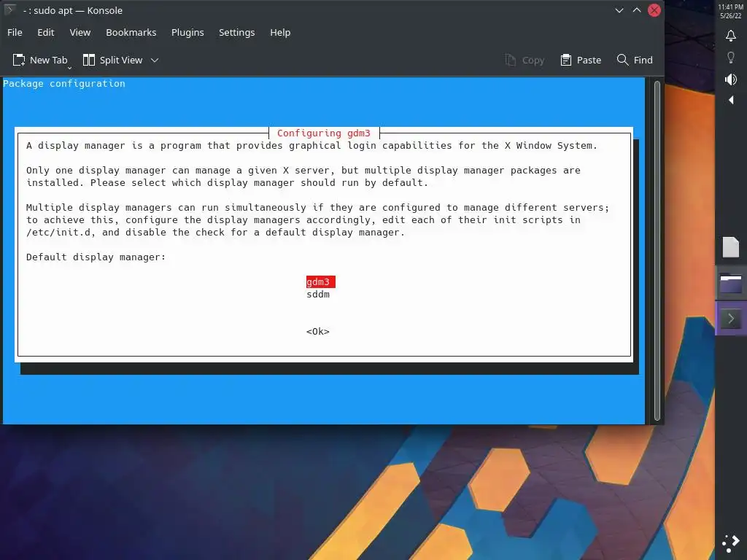Open the application launcher icon
Screen dimensions: 747x560
731,543
